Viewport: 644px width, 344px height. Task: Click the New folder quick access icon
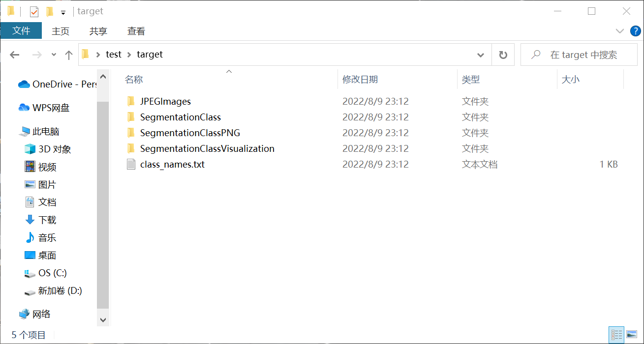tap(49, 12)
